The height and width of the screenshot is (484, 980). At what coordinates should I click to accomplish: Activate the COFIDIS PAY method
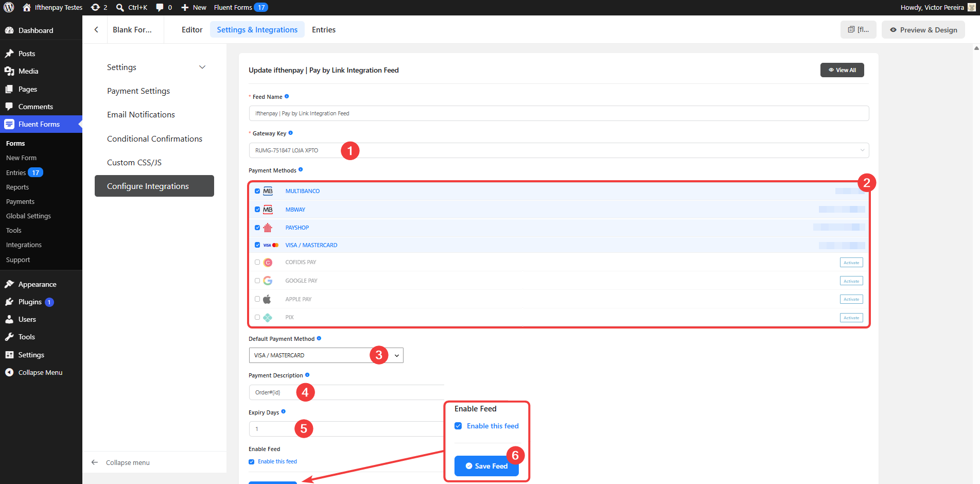pyautogui.click(x=851, y=263)
